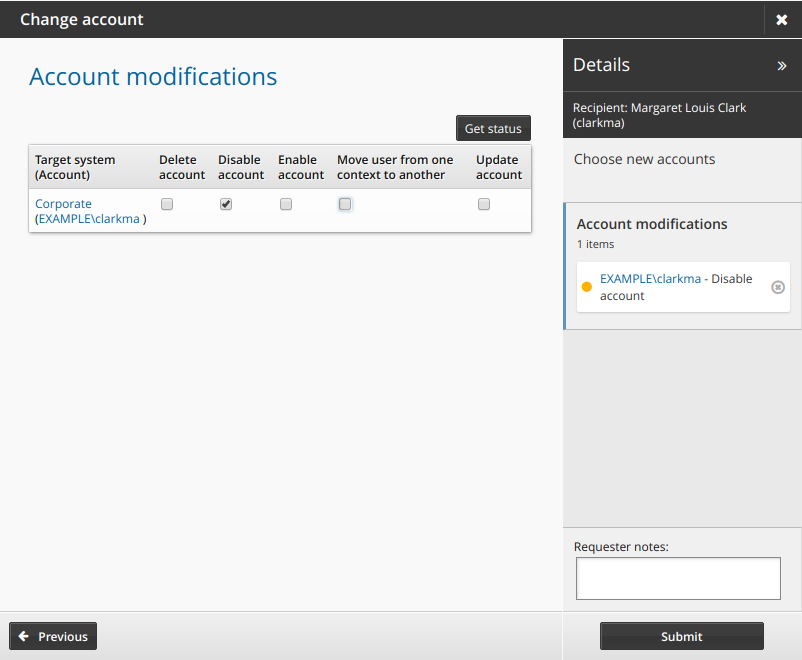
Task: Enable the Enable account checkbox
Action: (285, 204)
